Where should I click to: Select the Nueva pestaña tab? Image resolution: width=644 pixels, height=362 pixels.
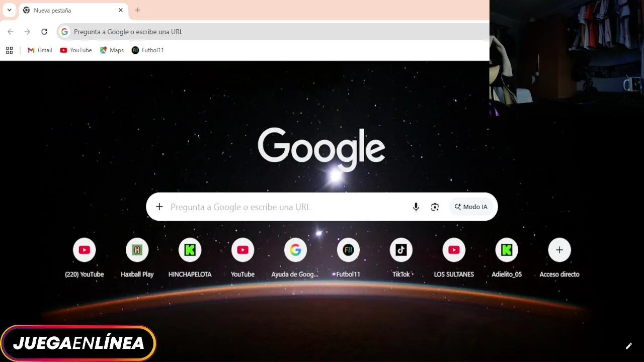tap(72, 10)
